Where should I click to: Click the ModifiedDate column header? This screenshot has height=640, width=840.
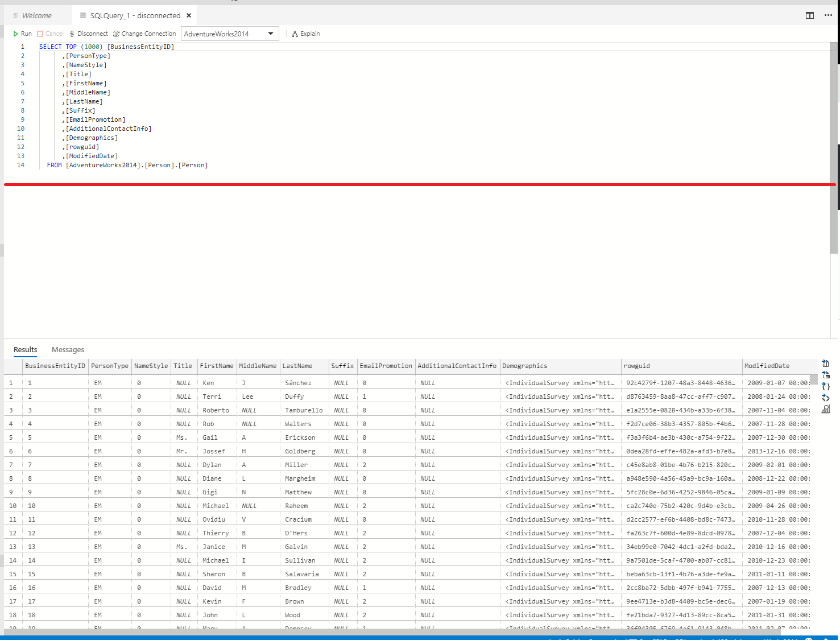coord(776,366)
